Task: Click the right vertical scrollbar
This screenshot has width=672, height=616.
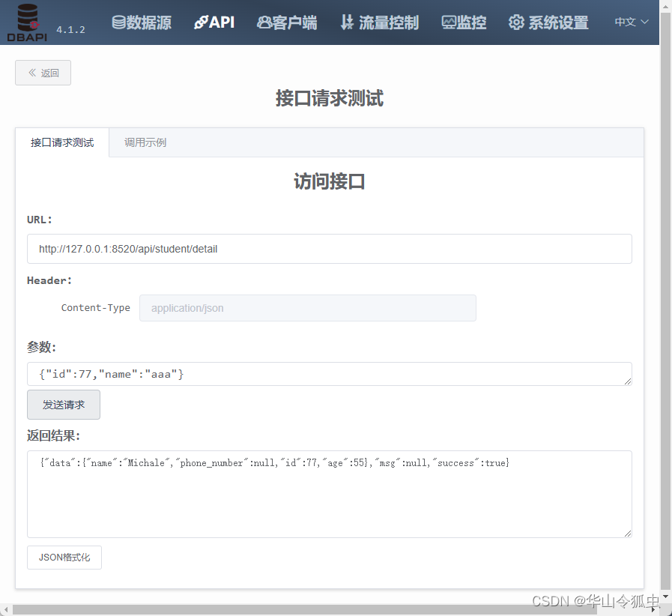Action: click(665, 300)
